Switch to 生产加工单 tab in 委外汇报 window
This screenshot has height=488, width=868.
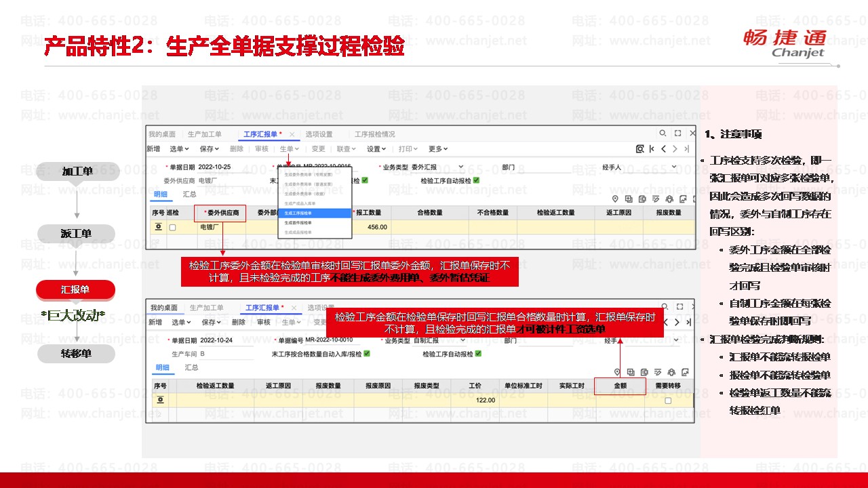[x=205, y=134]
